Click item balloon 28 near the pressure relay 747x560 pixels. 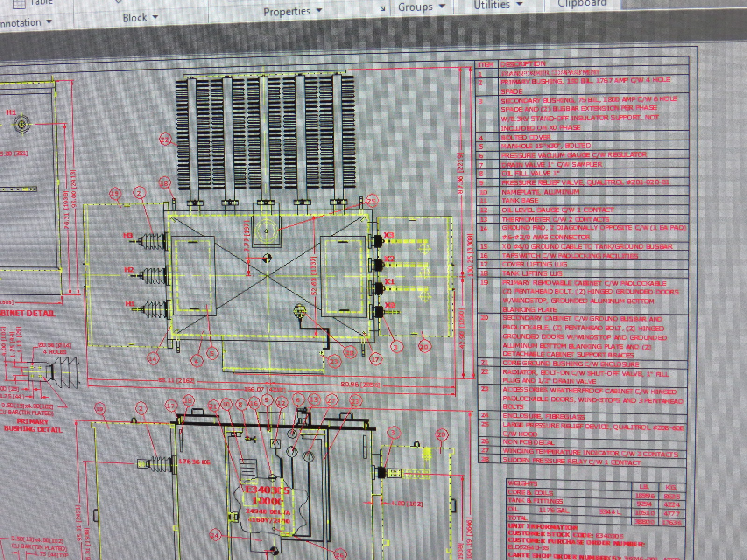(349, 353)
